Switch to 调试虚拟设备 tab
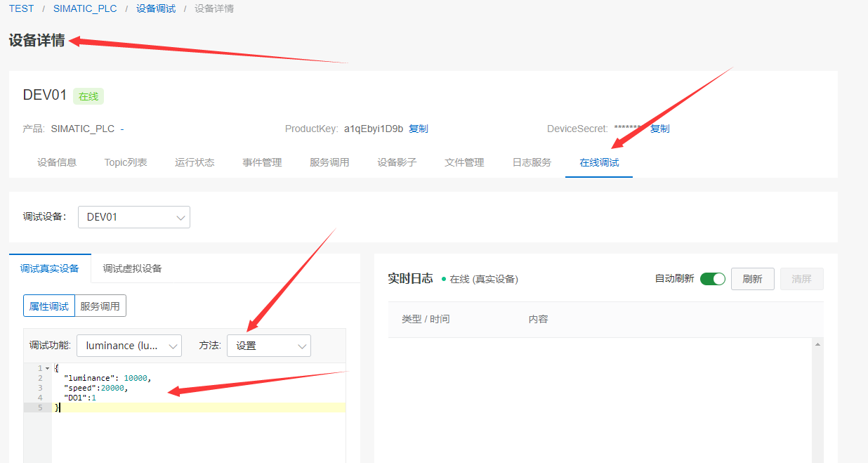Screen dimensions: 868x463 coord(132,268)
